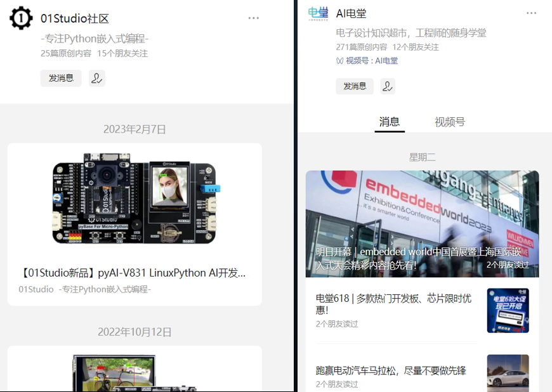Switch to the 消息 tab

[390, 122]
